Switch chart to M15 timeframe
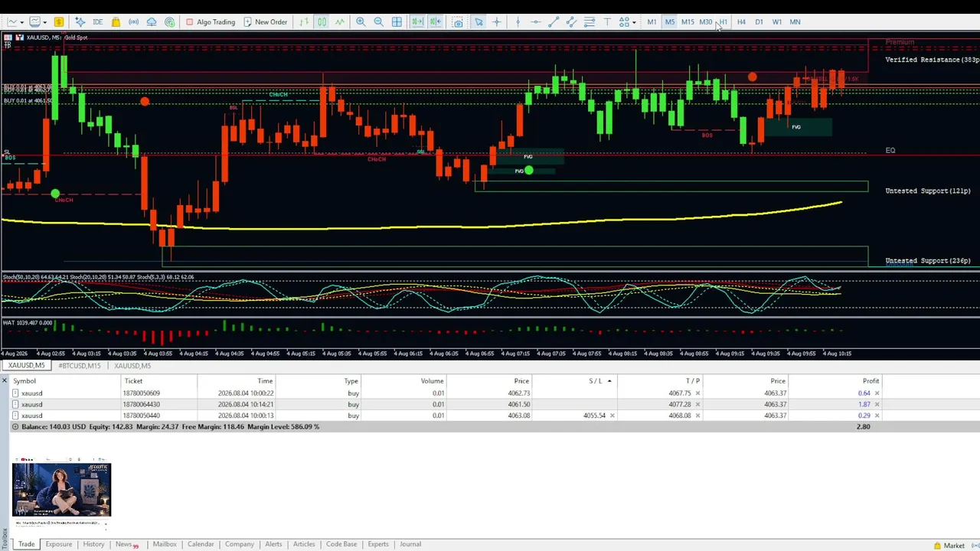The width and height of the screenshot is (980, 551). (x=688, y=22)
